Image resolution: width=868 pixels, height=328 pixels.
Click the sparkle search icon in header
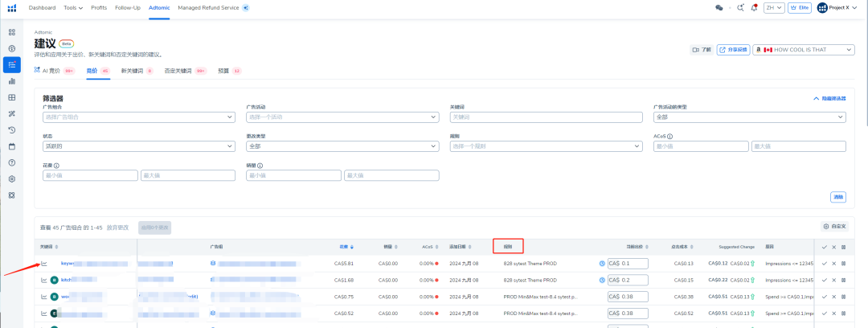coord(740,8)
